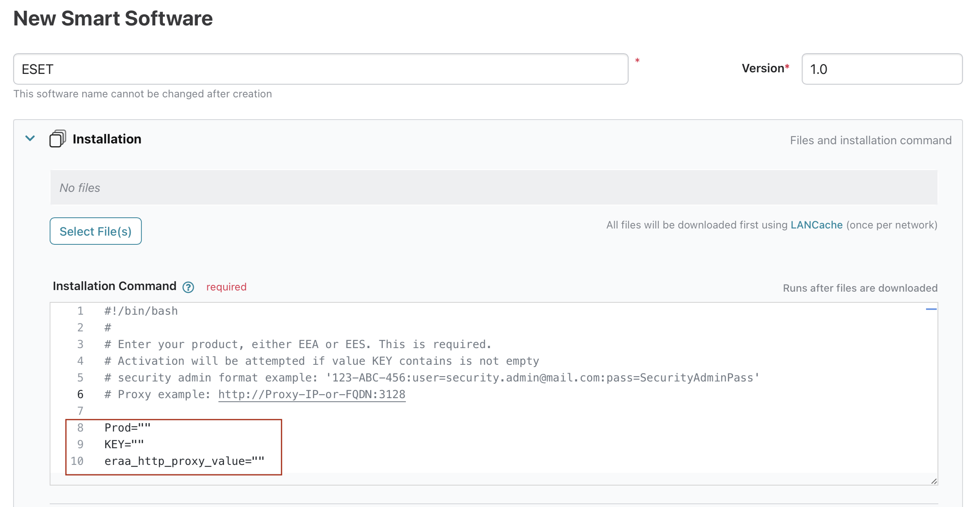Image resolution: width=980 pixels, height=507 pixels.
Task: Open the http://Proxy-IP-or-FQDN:3128 link in the comment
Action: (x=312, y=394)
